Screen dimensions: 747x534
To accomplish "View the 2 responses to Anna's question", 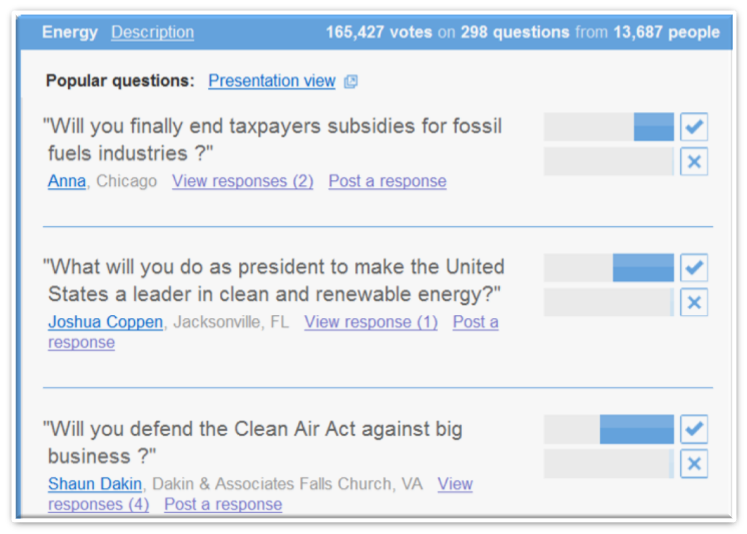I will point(242,181).
